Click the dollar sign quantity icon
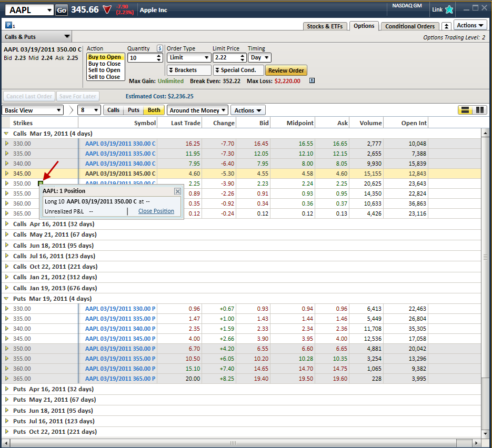 (160, 48)
